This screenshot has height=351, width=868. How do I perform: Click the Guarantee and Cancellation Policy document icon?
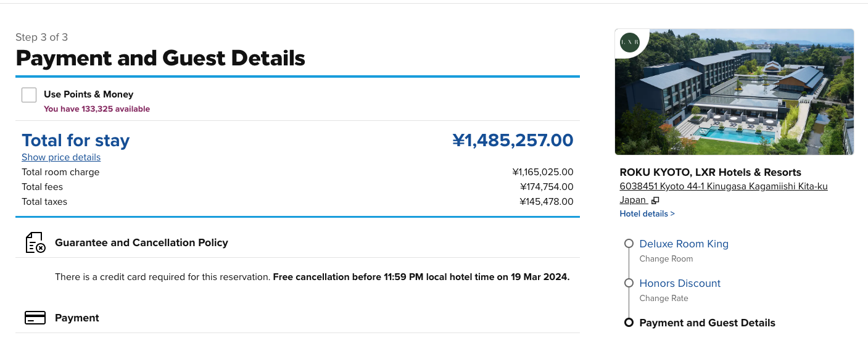click(x=35, y=242)
